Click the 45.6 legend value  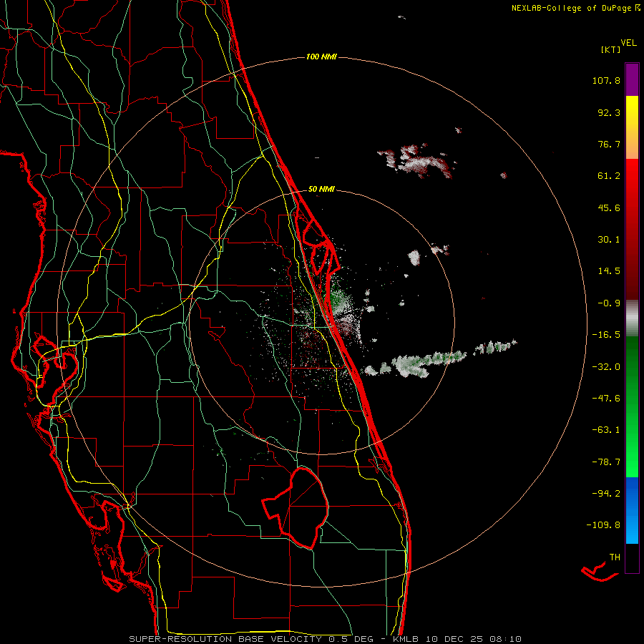pyautogui.click(x=609, y=208)
